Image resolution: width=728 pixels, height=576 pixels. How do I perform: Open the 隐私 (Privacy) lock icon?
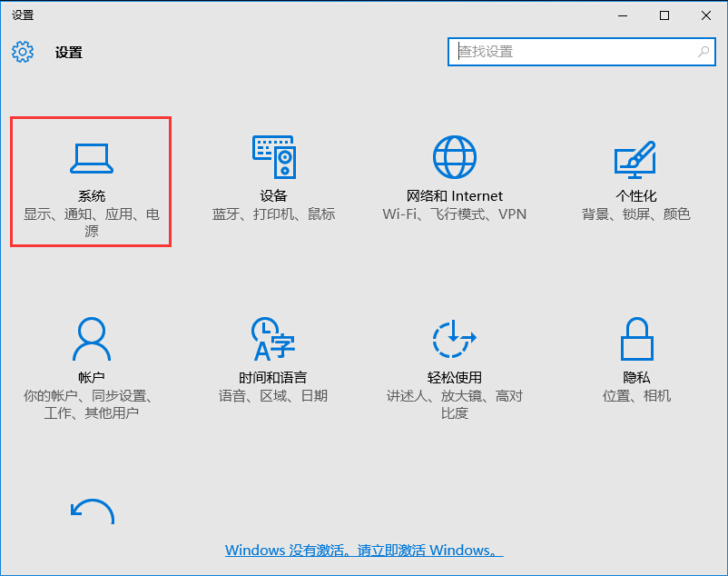(x=635, y=338)
